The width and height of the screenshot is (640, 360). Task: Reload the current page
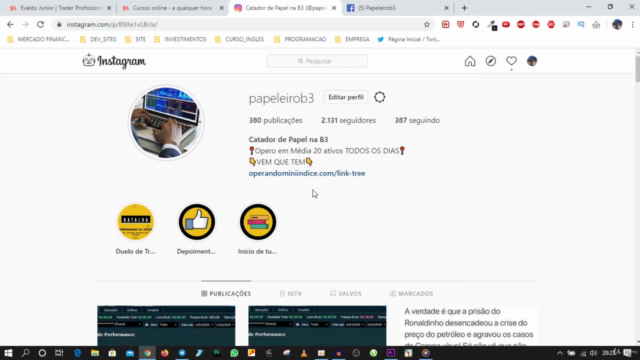click(40, 24)
